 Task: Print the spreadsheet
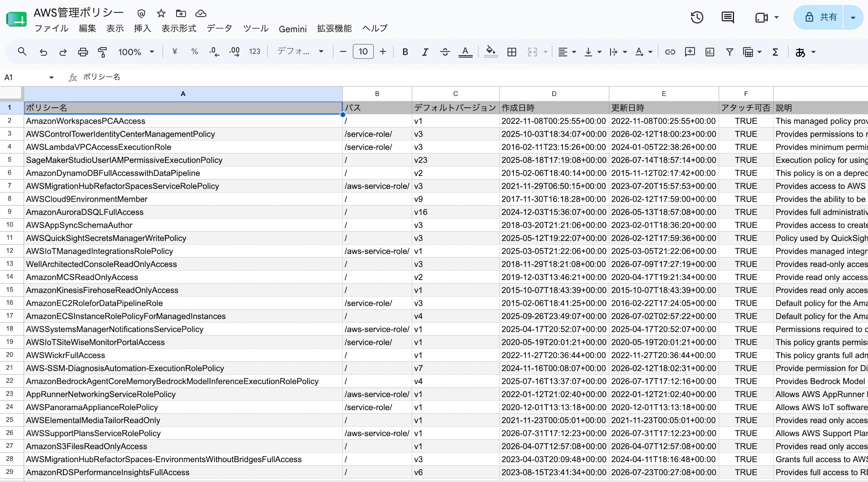tap(83, 52)
